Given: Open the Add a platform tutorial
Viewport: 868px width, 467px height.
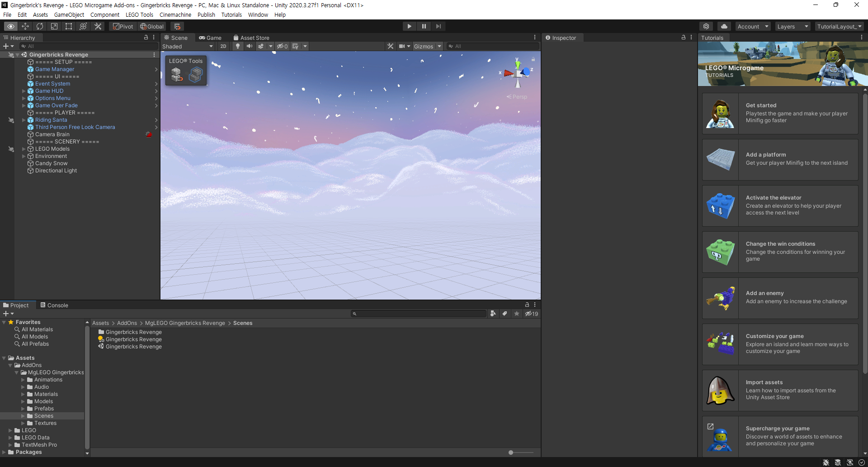Looking at the screenshot, I should tap(780, 160).
